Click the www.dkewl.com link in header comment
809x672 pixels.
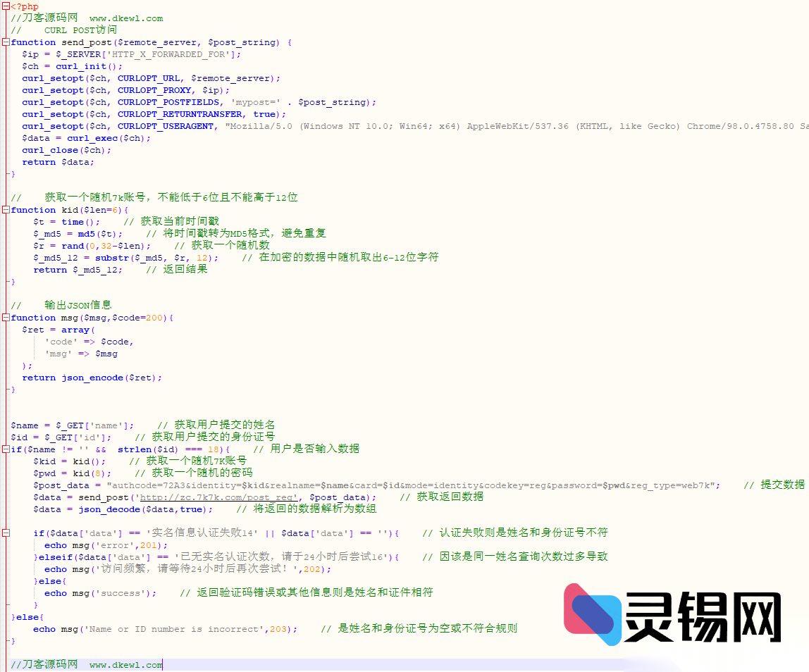pyautogui.click(x=126, y=18)
